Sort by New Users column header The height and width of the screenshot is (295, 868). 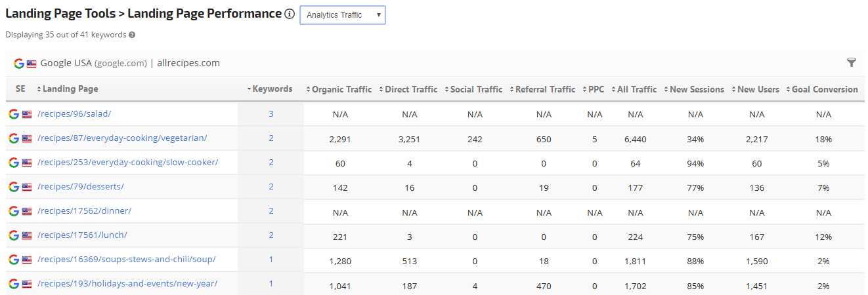758,90
